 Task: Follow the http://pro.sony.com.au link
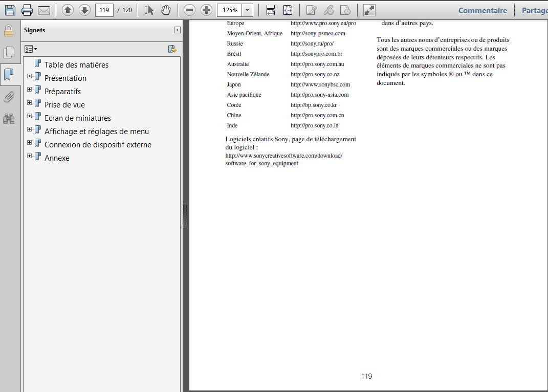[317, 64]
